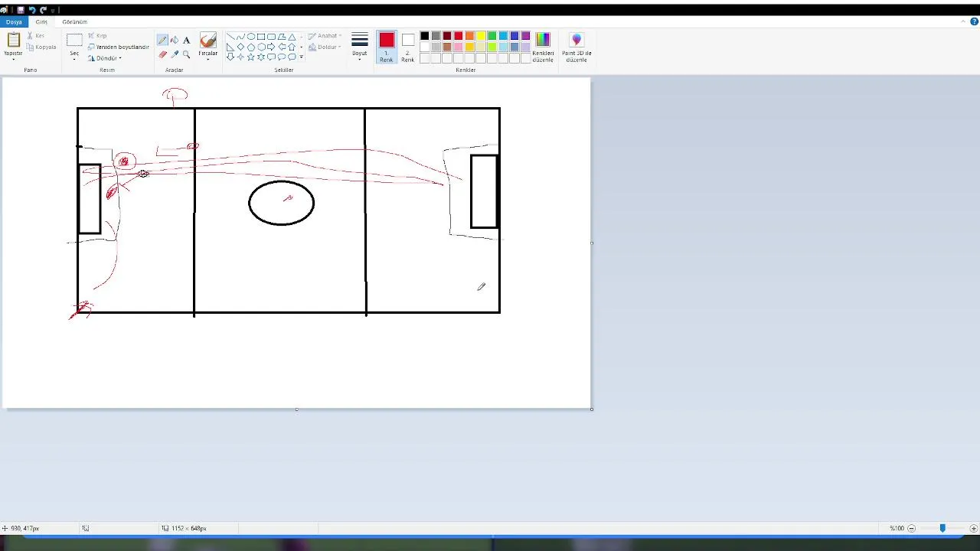Activate 1. Renk color slot
The width and height of the screenshot is (980, 551).
(x=387, y=47)
